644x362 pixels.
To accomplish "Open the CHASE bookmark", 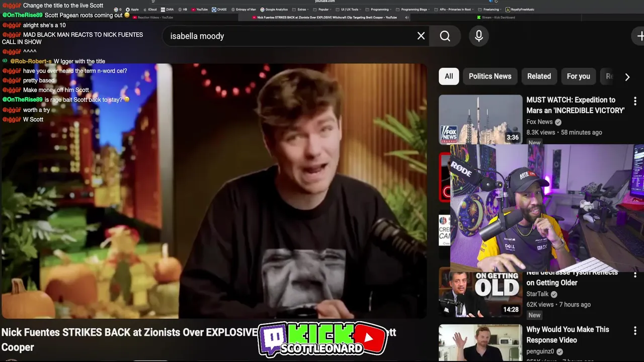I will coord(219,10).
